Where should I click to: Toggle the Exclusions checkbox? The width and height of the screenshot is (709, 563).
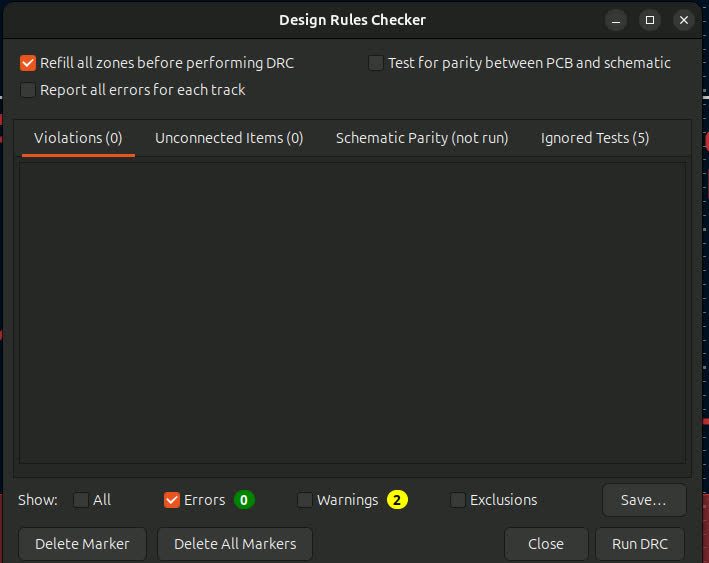pyautogui.click(x=458, y=500)
